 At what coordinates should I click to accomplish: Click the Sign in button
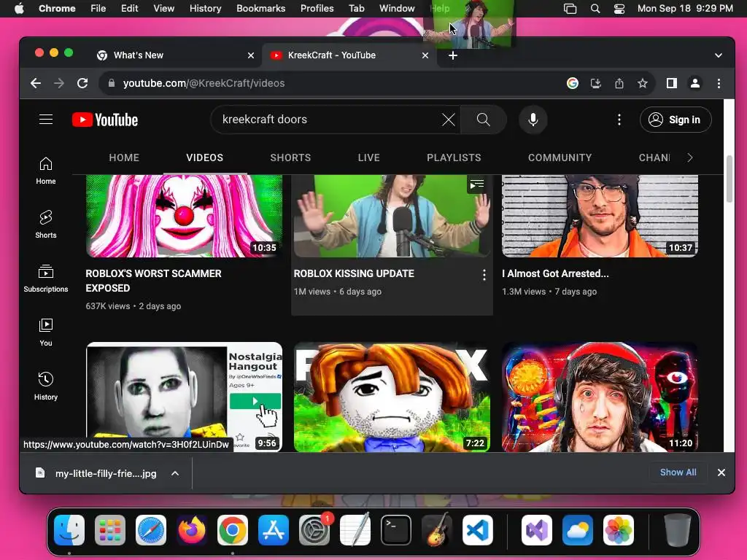pos(675,120)
